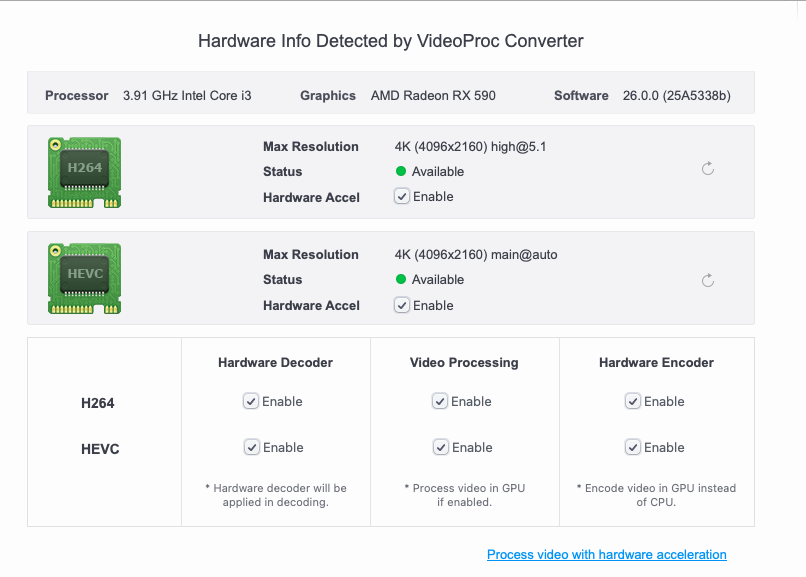Click the H264 chip icon
This screenshot has height=577, width=806.
[84, 172]
